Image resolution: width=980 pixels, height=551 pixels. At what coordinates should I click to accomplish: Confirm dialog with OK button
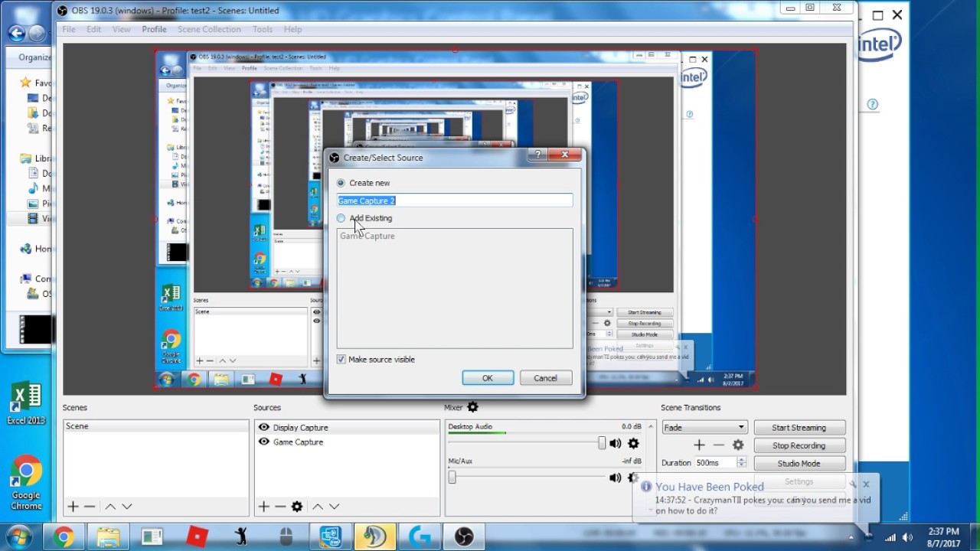pyautogui.click(x=488, y=378)
